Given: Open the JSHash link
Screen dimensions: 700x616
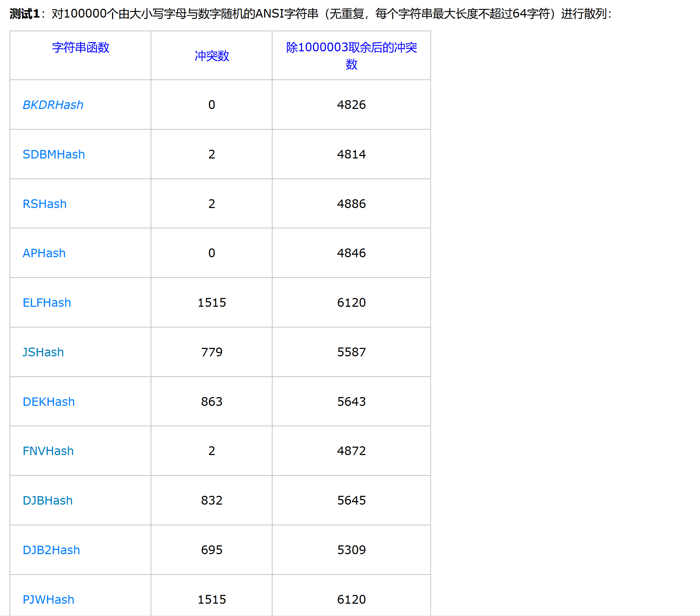Looking at the screenshot, I should point(43,352).
